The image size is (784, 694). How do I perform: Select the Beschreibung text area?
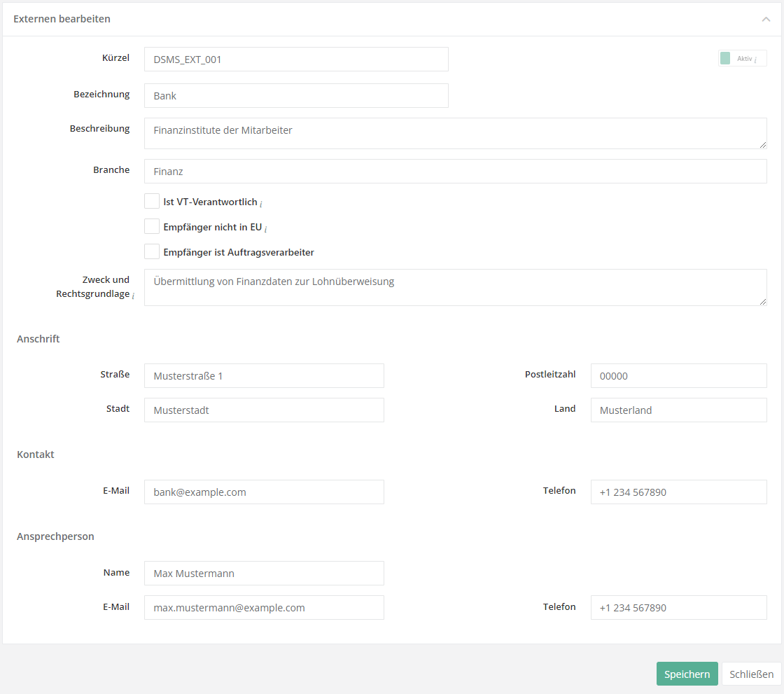[x=455, y=133]
